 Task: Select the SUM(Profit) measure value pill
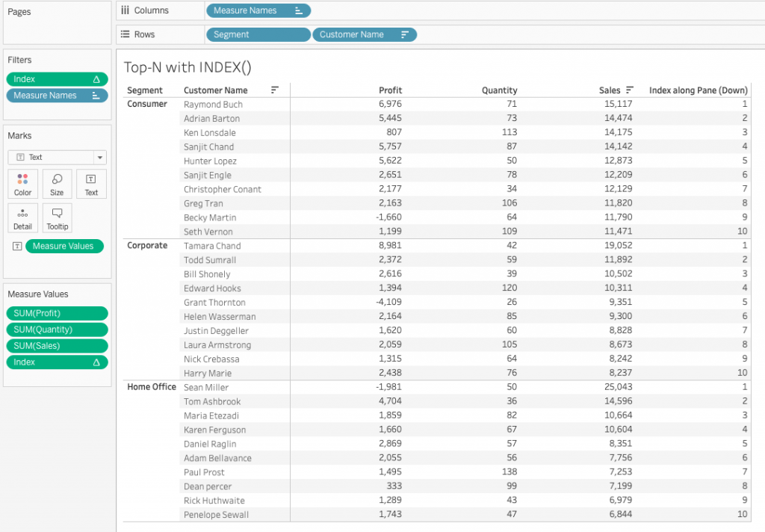coord(57,313)
